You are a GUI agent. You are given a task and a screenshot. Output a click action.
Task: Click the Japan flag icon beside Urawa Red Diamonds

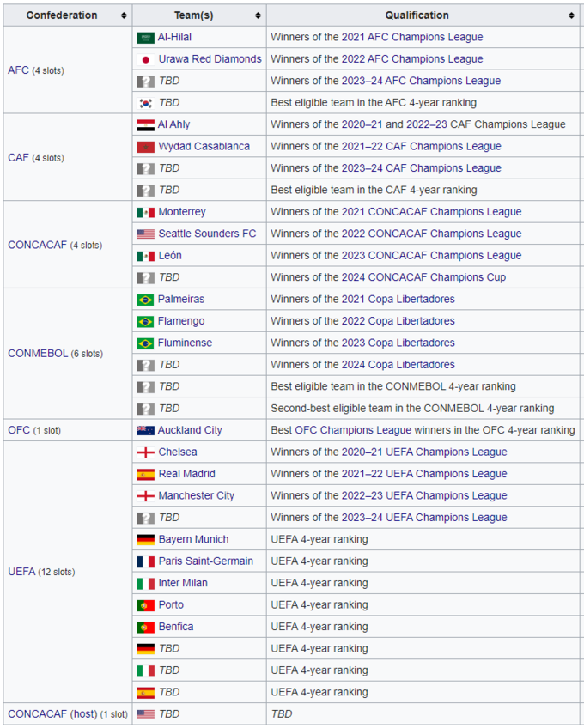145,59
